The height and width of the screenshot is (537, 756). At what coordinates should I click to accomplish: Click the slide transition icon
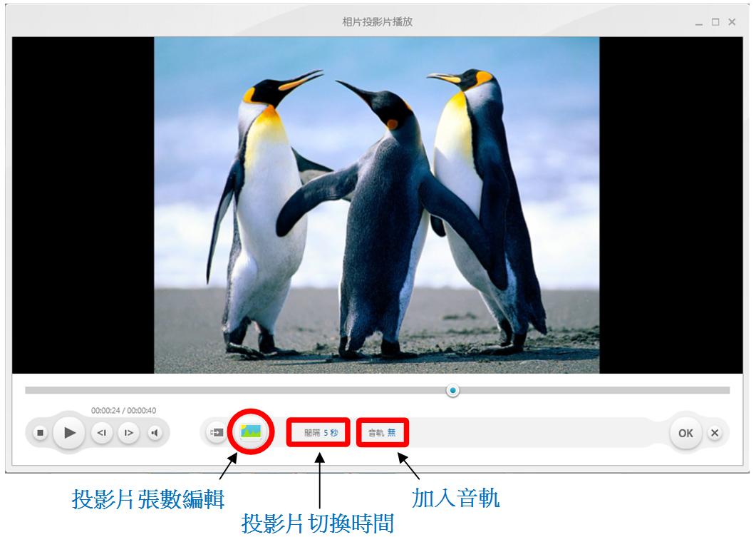tap(217, 432)
